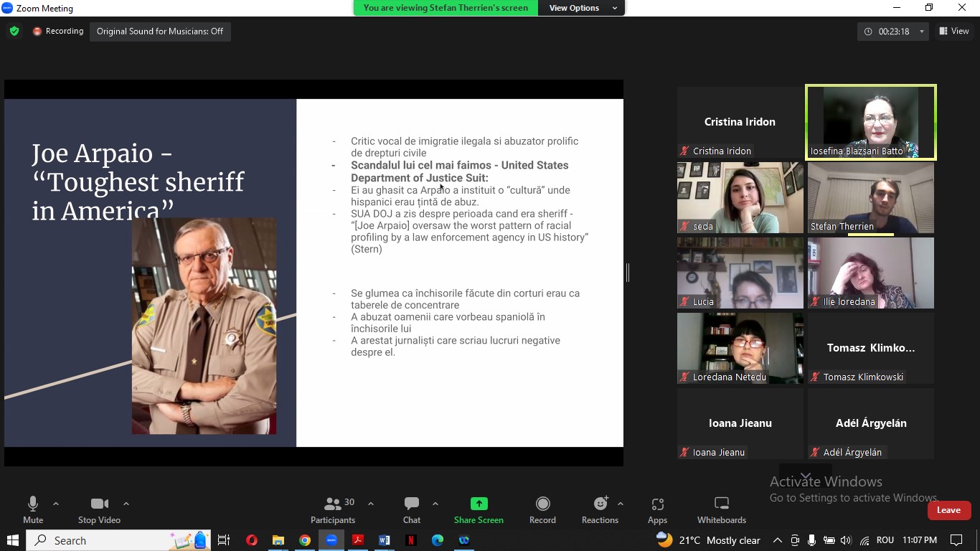Select Stefan Therrien's video tile
This screenshot has width=980, height=551.
point(871,197)
